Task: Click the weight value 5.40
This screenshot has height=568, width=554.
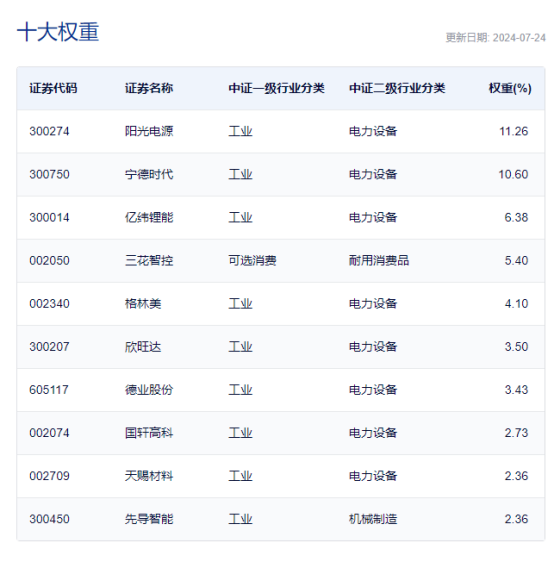Action: [x=516, y=260]
